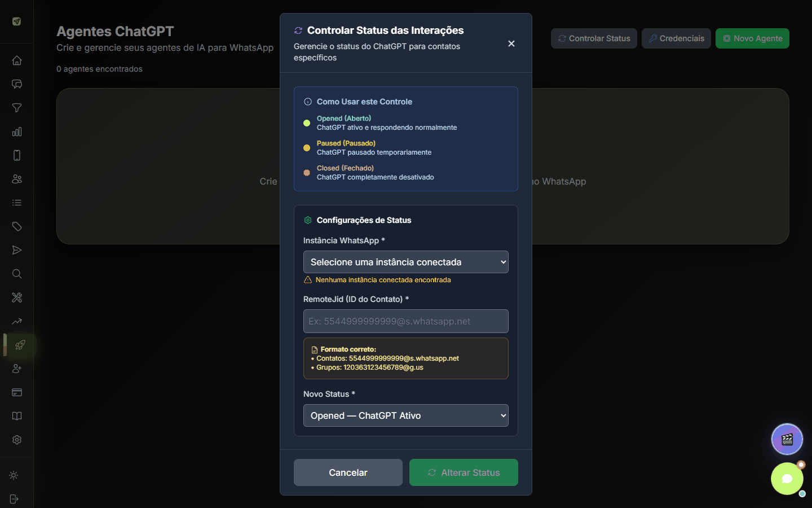Click the 'Closed (Fechado)' status label

coord(345,168)
